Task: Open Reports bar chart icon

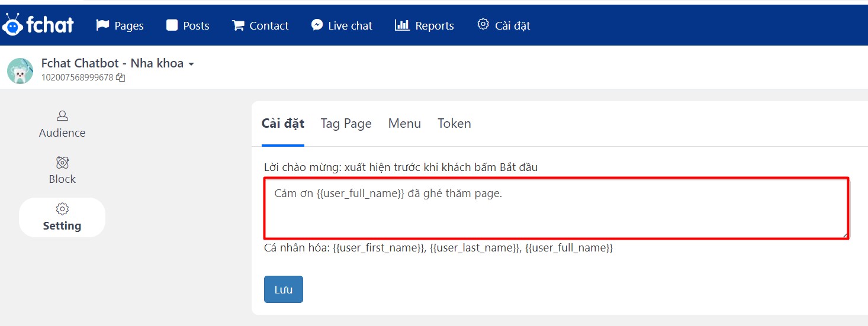Action: [x=424, y=25]
